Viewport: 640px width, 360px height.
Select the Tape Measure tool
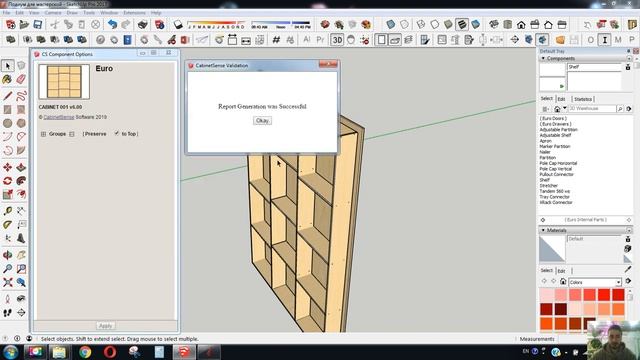pos(7,211)
